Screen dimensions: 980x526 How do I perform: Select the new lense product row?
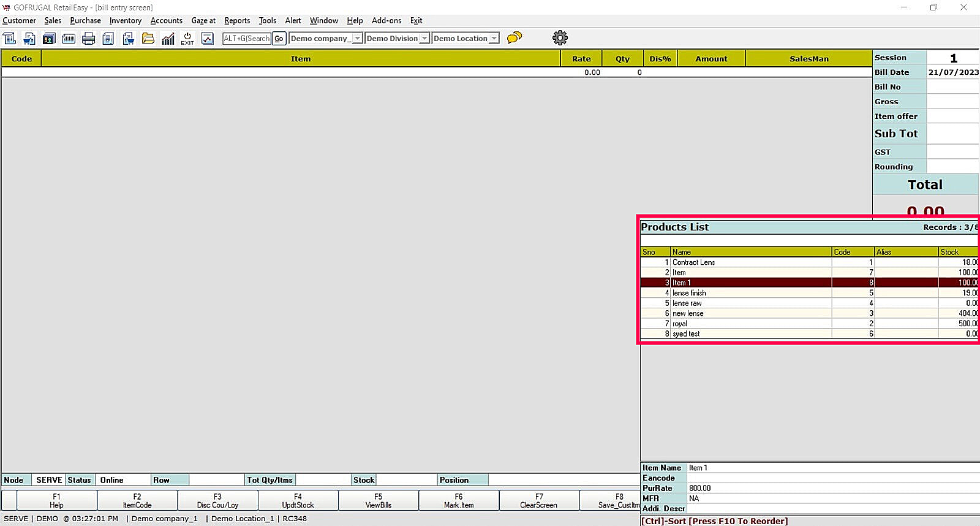pyautogui.click(x=809, y=313)
